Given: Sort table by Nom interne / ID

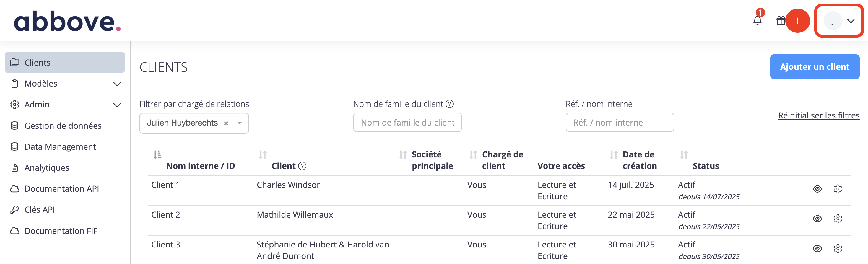Looking at the screenshot, I should (x=157, y=154).
